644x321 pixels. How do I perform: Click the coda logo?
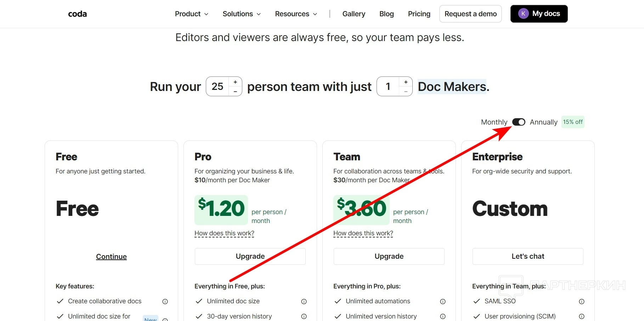click(77, 14)
